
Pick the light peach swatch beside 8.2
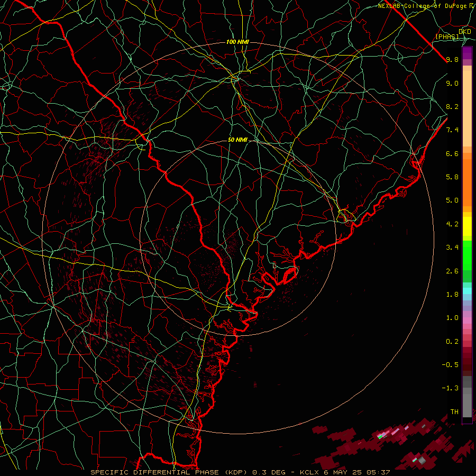click(467, 108)
